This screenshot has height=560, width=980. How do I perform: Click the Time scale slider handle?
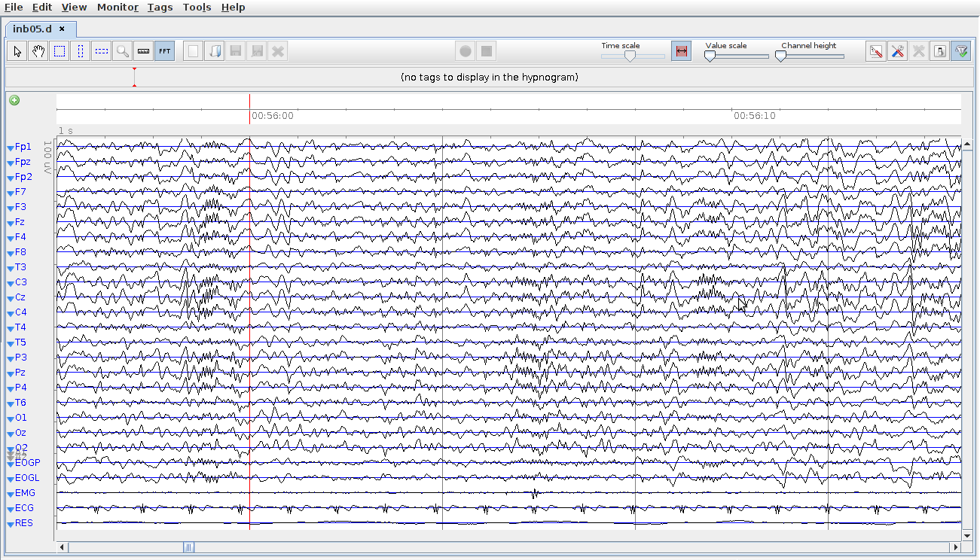[x=630, y=56]
